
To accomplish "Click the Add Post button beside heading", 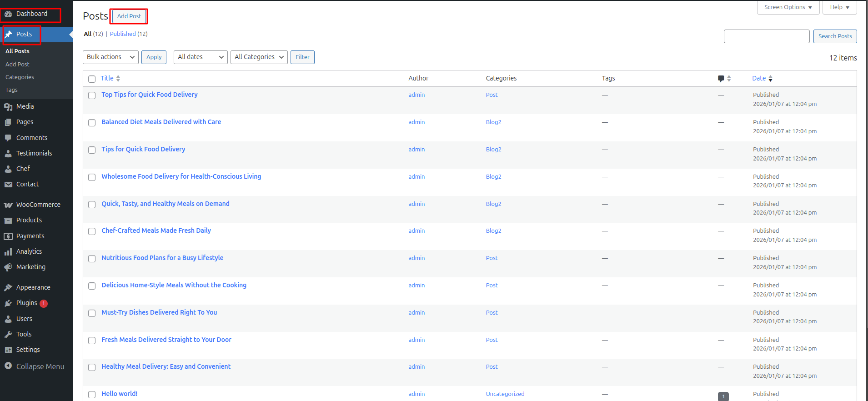I will (129, 16).
